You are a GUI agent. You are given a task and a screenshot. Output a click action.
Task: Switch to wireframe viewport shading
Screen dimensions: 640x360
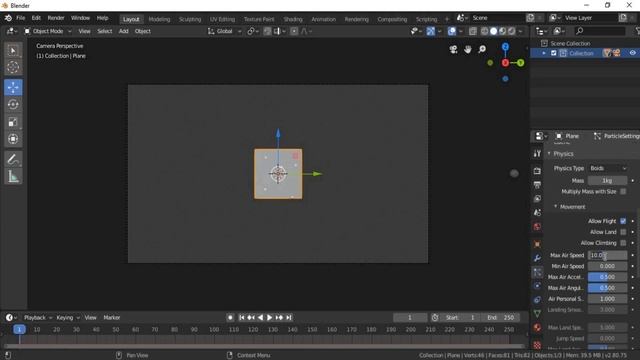[484, 31]
